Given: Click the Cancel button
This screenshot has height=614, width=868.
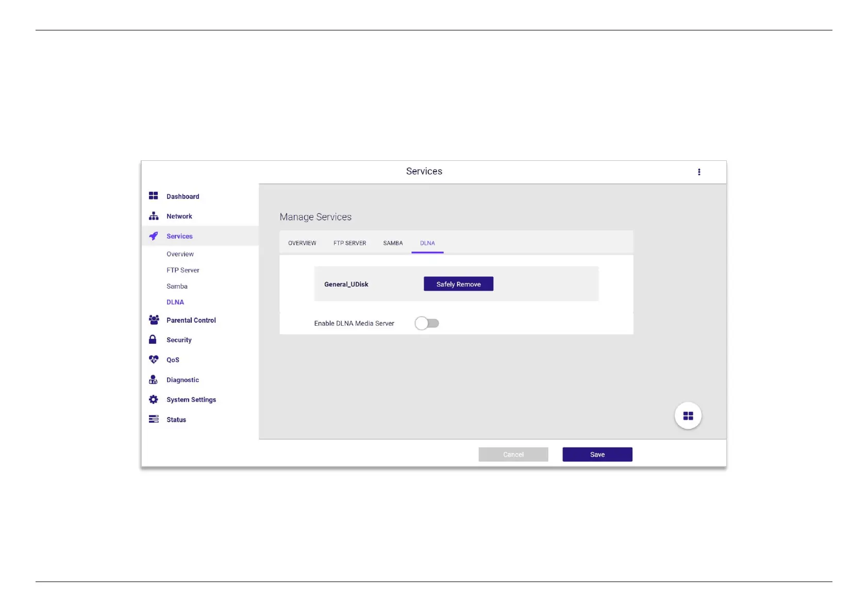Looking at the screenshot, I should pos(513,454).
